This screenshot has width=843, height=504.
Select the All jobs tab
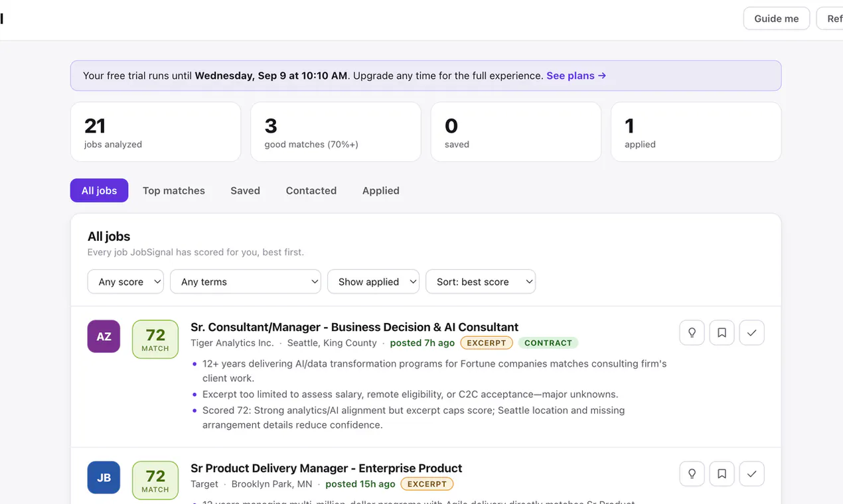(99, 190)
